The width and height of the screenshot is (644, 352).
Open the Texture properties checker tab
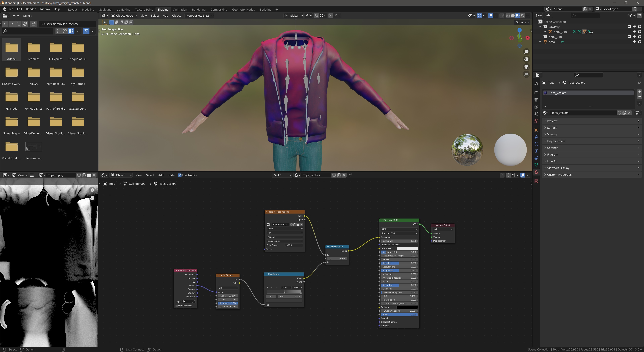click(536, 181)
